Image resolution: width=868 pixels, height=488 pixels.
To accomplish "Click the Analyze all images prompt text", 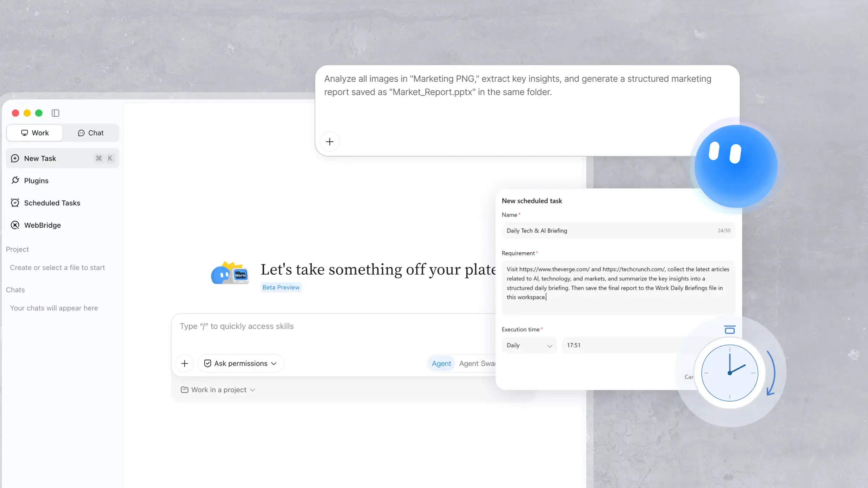I will tap(518, 85).
